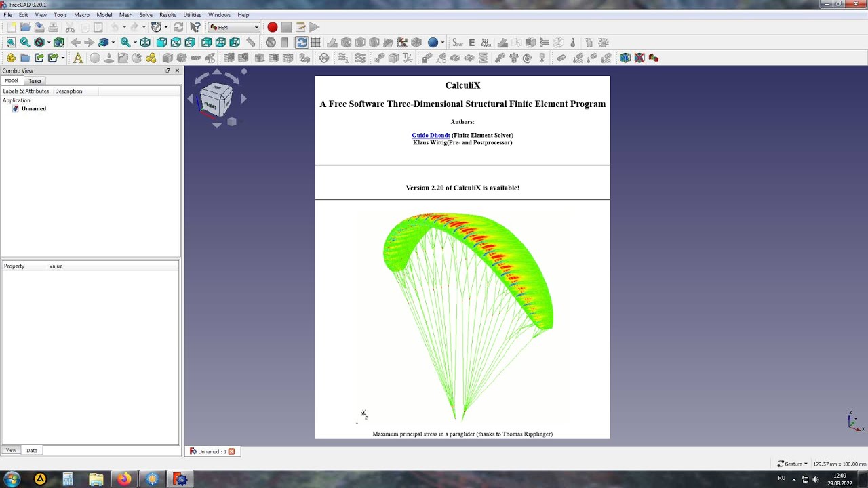
Task: Open measure distance ruler tool
Action: click(251, 42)
